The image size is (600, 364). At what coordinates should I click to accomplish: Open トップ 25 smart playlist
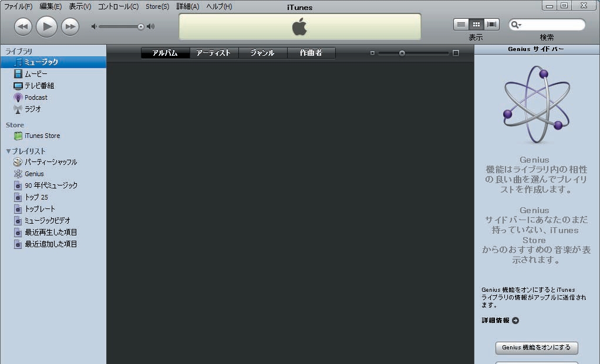pos(53,197)
